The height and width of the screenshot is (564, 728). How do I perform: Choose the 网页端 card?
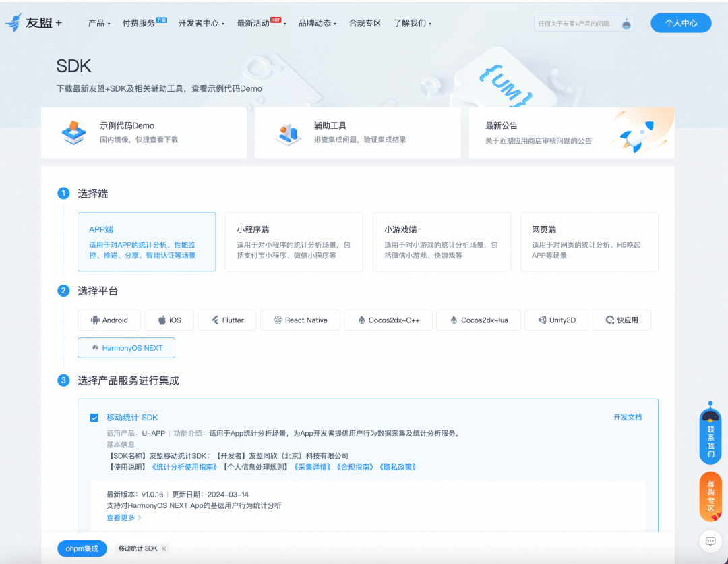(x=589, y=242)
